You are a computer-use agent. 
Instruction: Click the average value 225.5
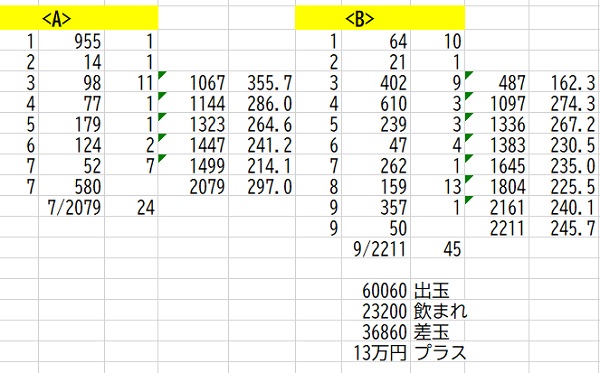564,186
